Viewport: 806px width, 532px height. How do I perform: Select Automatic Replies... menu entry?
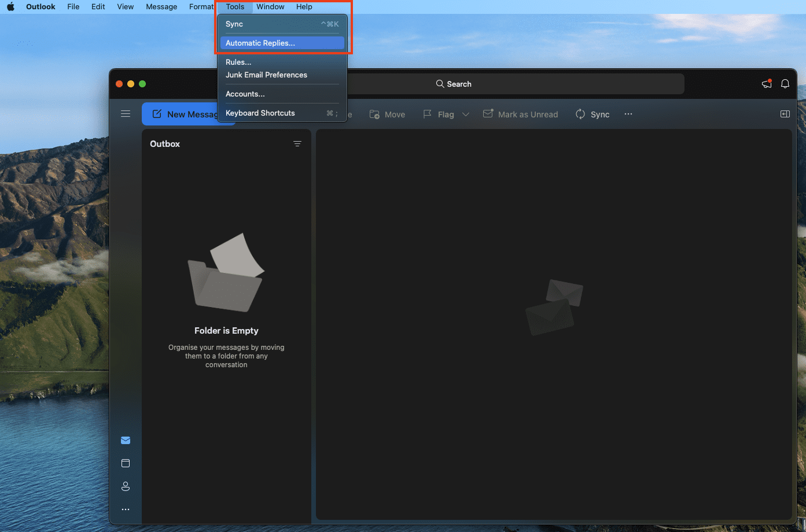[x=282, y=43]
